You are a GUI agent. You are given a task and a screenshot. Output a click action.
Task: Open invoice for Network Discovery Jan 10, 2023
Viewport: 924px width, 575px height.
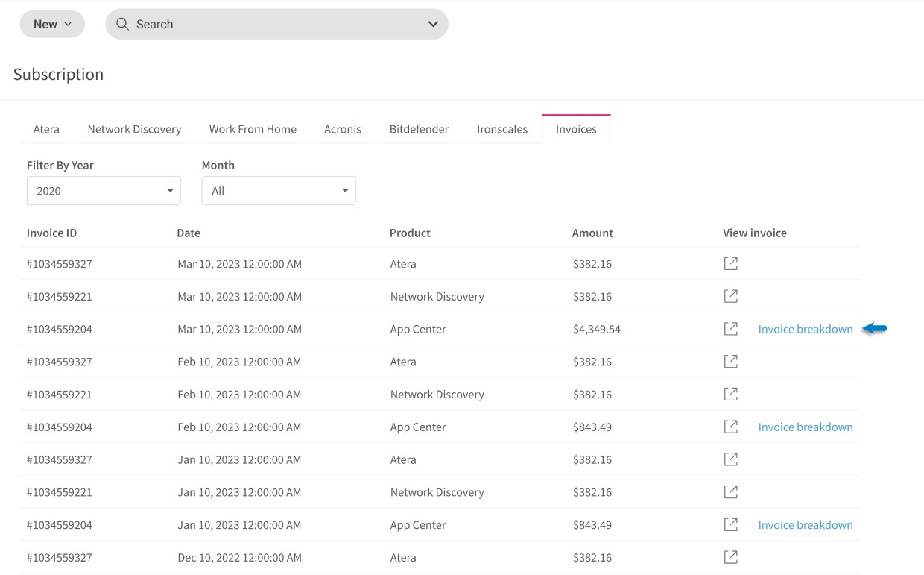(x=731, y=492)
